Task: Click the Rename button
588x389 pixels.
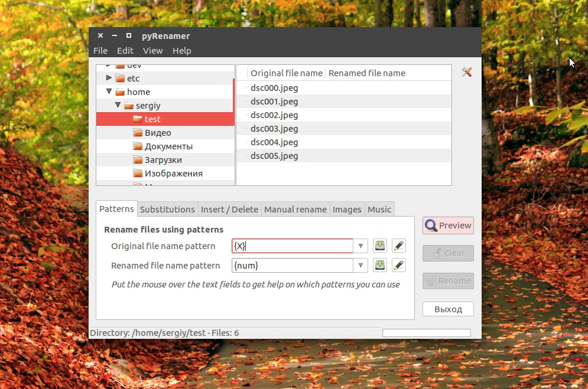Action: point(448,281)
